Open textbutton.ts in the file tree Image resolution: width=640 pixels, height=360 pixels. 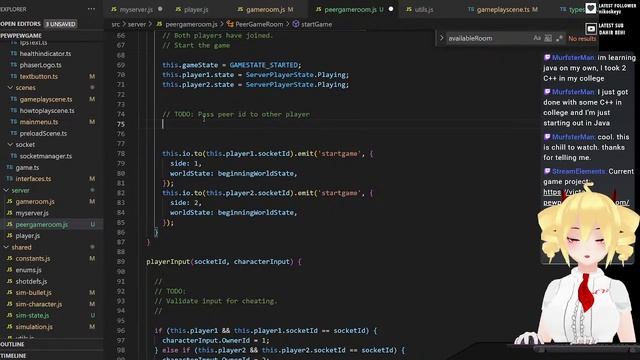tap(38, 77)
